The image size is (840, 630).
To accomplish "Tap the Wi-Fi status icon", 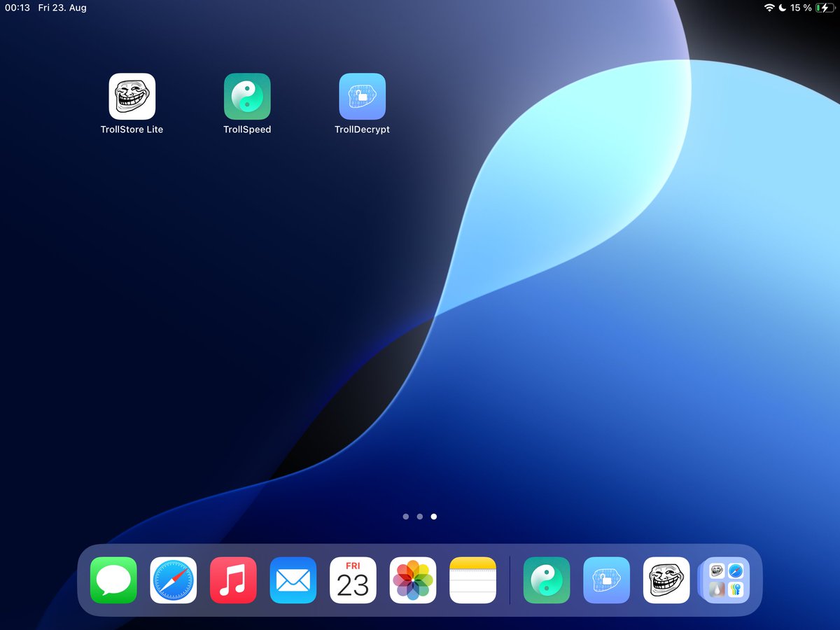I will click(x=769, y=8).
